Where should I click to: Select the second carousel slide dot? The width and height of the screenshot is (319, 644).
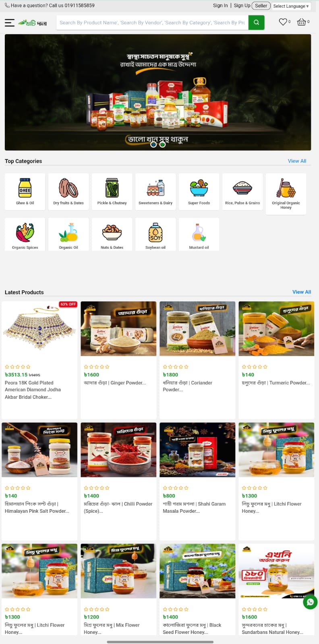point(162,144)
